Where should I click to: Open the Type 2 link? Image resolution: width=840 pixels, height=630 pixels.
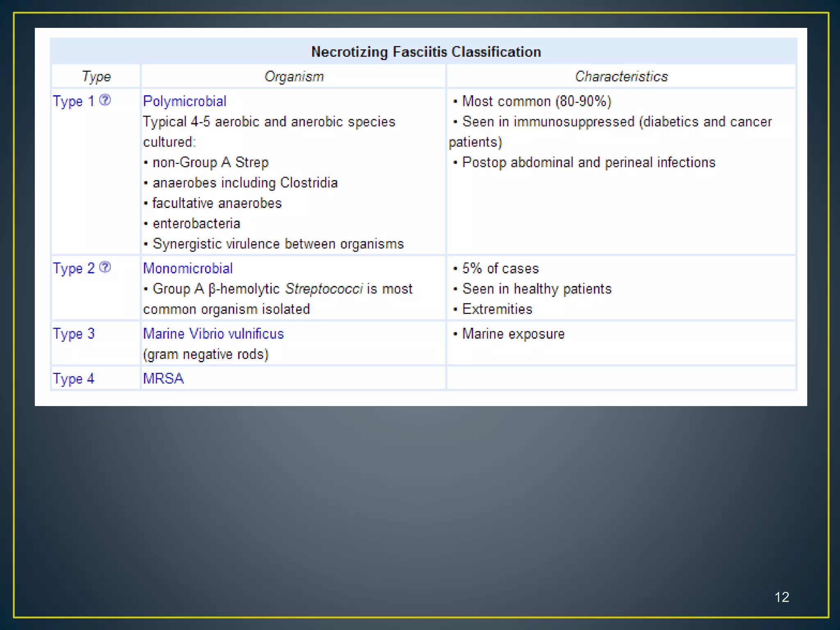(x=73, y=269)
